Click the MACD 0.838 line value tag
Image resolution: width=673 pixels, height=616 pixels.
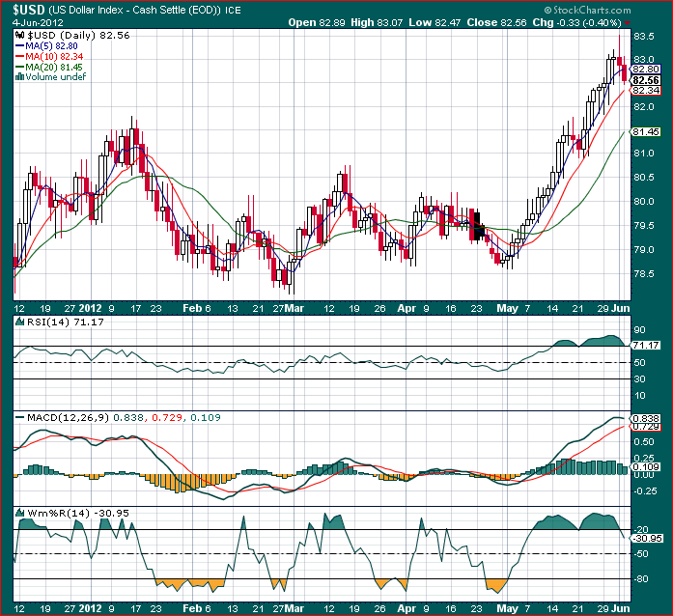coord(645,418)
